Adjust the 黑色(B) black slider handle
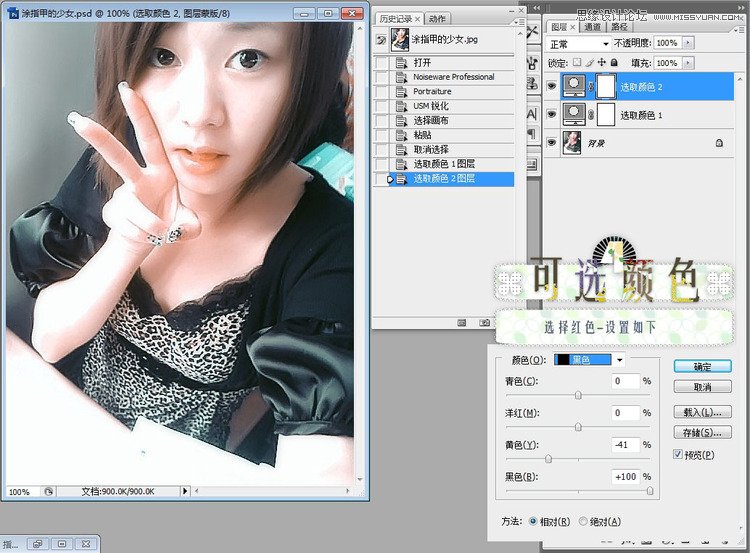Screen dimensions: 750x553 coord(650,491)
